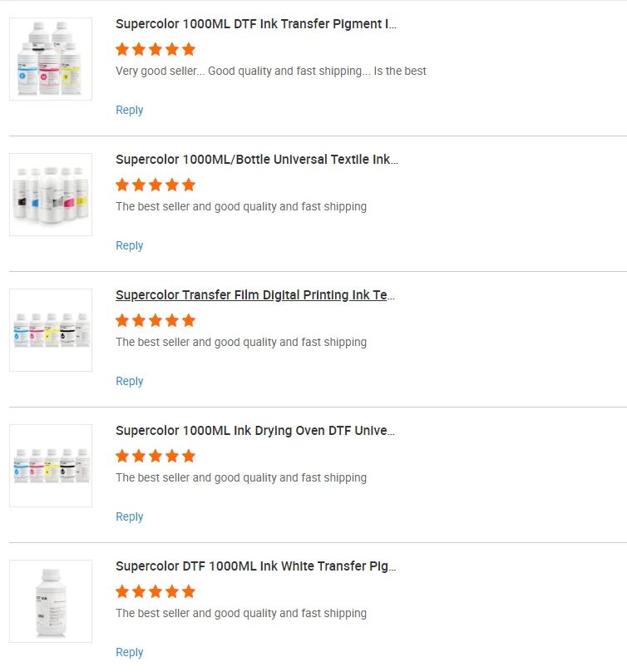Click the Ink Drying Oven DTF product thumbnail

pyautogui.click(x=51, y=466)
